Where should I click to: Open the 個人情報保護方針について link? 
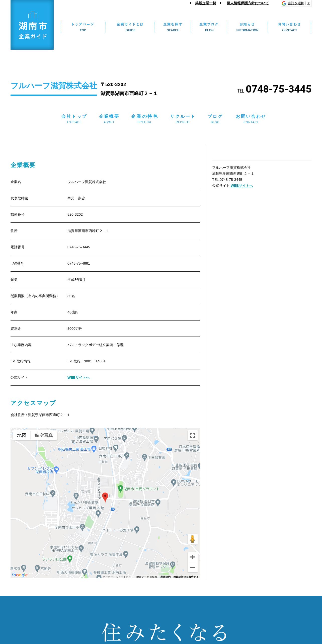coord(248,3)
